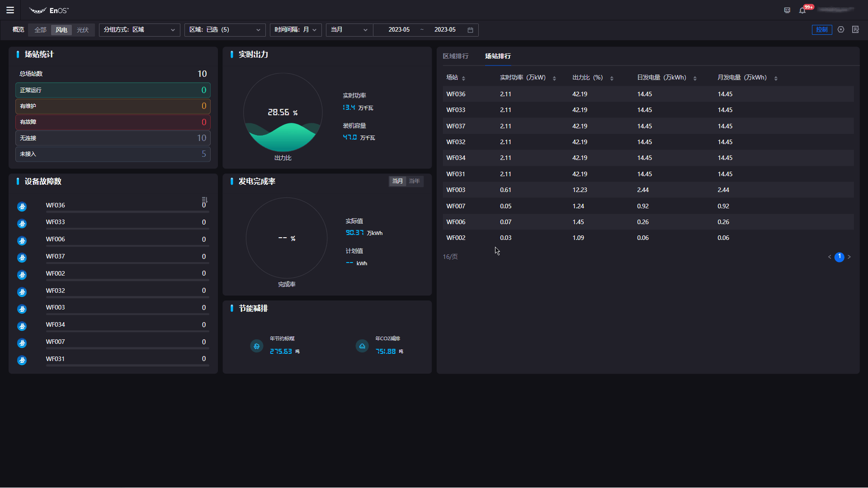
Task: Expand the 区域 已选 (5) dropdown
Action: click(x=225, y=30)
